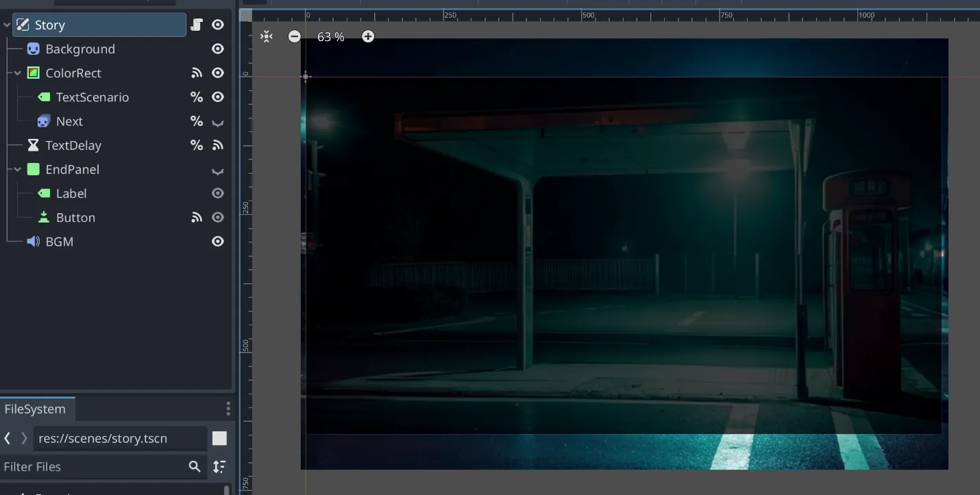Click the signals icon on TextDelay node

pos(218,145)
